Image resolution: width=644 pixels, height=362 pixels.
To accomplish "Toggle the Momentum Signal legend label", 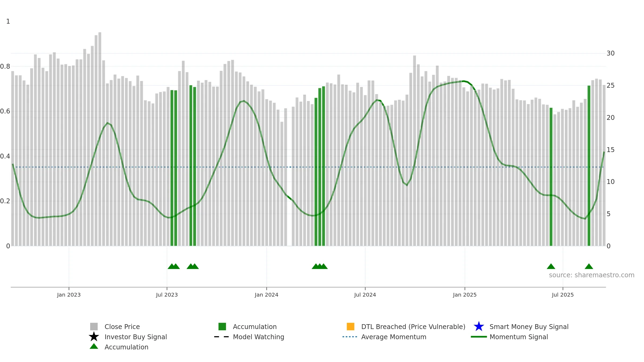I will [x=519, y=337].
